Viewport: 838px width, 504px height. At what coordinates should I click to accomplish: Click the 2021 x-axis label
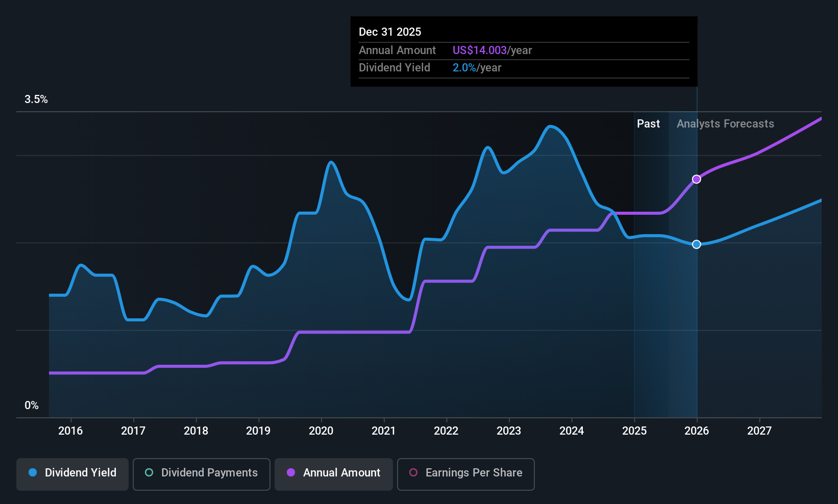coord(384,431)
